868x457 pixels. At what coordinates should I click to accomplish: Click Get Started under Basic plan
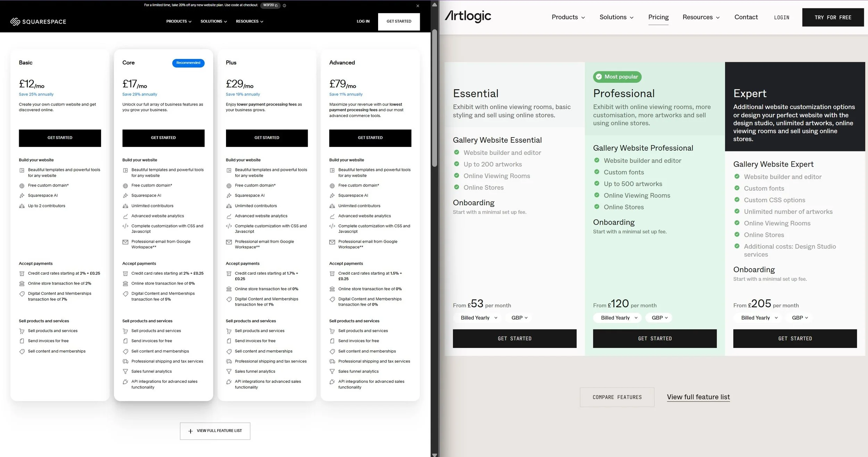(60, 138)
